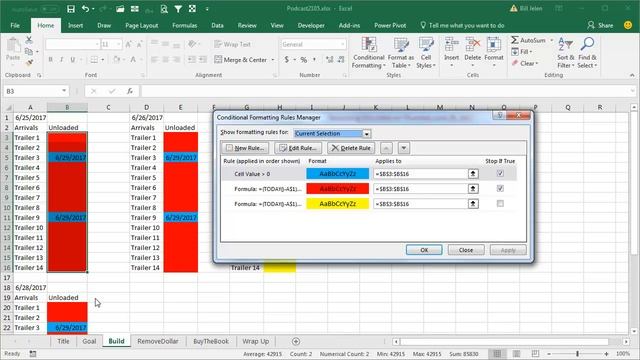Open Conditional Formatting menu
This screenshot has height=360, width=640.
pyautogui.click(x=369, y=53)
